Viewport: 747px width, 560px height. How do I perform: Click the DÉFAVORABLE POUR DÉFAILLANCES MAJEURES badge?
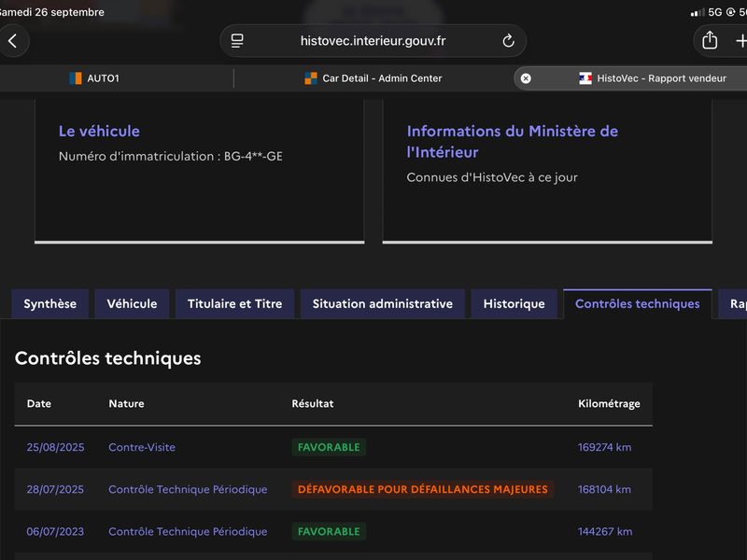coord(423,489)
